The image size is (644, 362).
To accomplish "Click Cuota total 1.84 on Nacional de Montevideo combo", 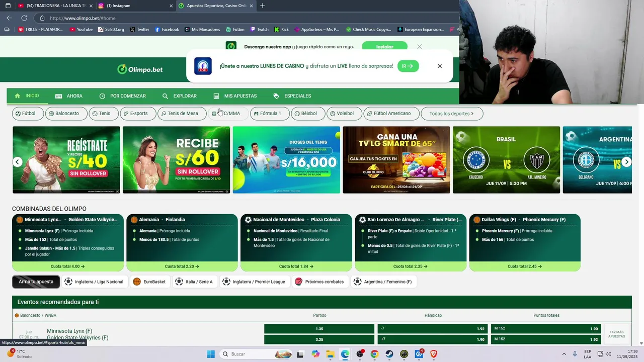I will point(296,266).
